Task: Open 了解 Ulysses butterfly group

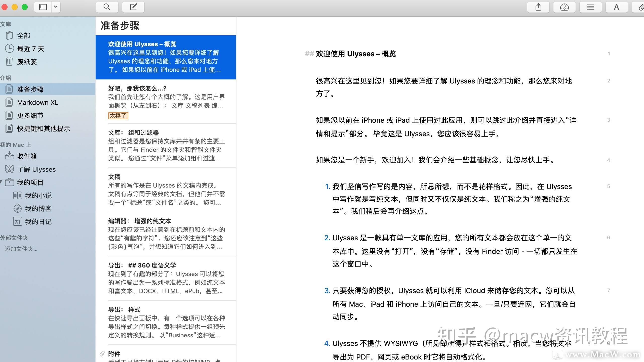Action: [48, 169]
